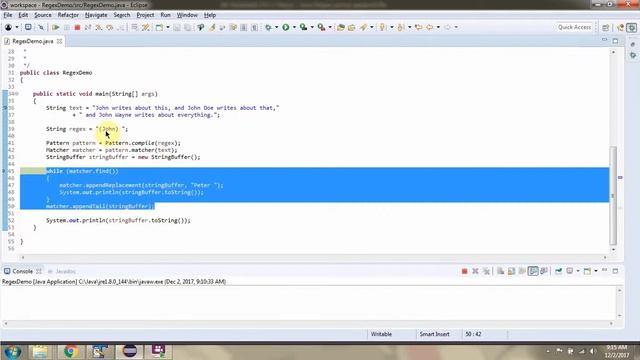Open the Run button dropdown arrow
This screenshot has width=640, height=360.
[x=294, y=27]
